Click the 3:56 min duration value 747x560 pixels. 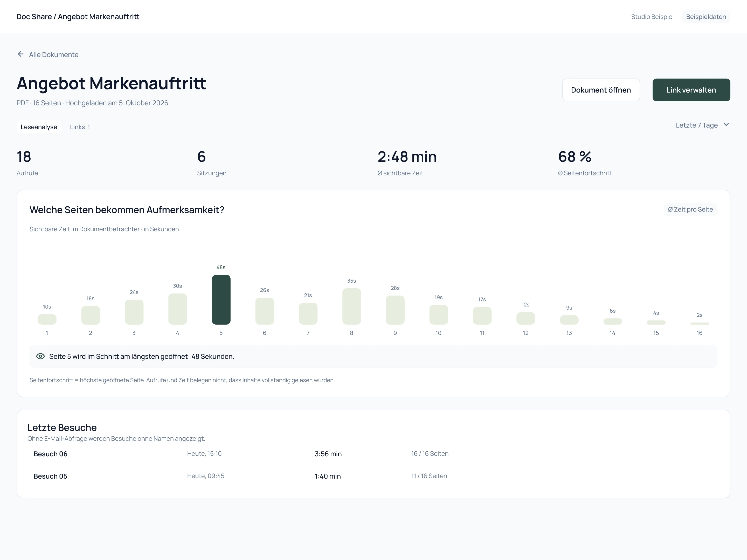328,454
